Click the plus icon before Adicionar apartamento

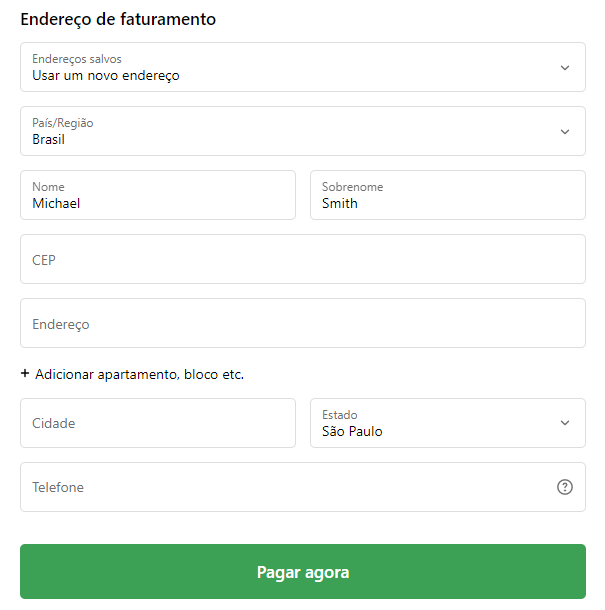pos(25,374)
